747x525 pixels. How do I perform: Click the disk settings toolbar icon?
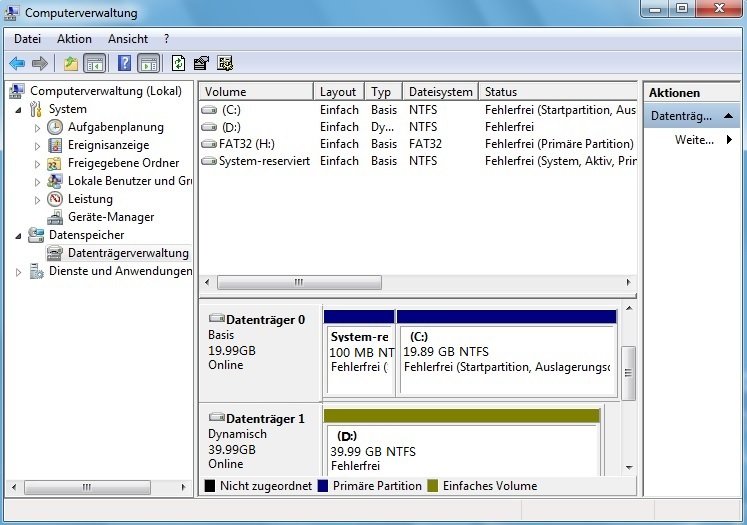point(225,63)
